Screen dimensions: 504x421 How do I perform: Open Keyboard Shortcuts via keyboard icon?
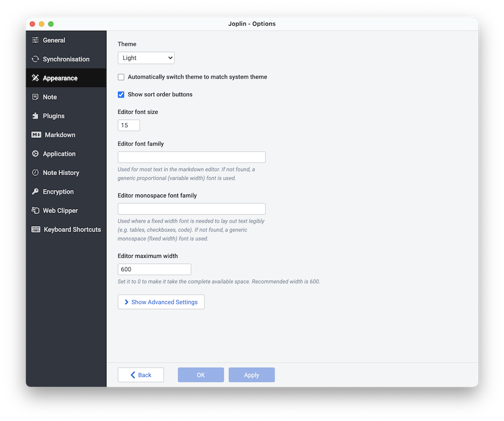[35, 229]
